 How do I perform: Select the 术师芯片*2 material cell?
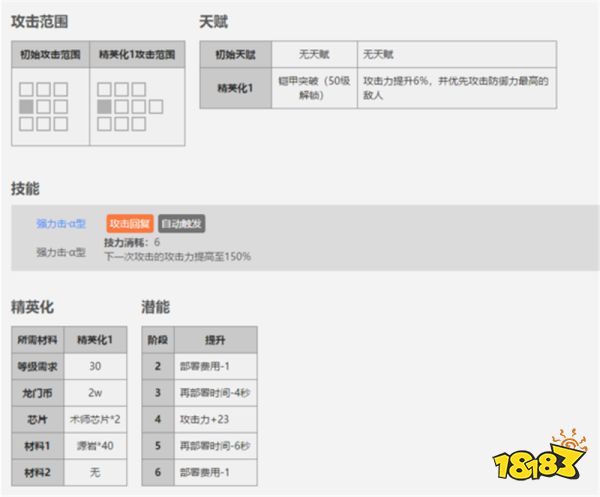pos(94,418)
